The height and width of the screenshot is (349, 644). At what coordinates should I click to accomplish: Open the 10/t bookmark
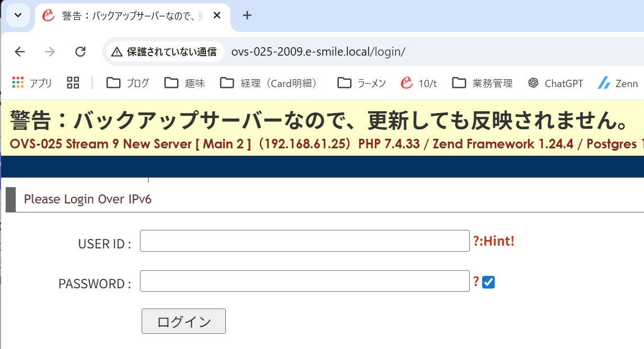(x=419, y=83)
